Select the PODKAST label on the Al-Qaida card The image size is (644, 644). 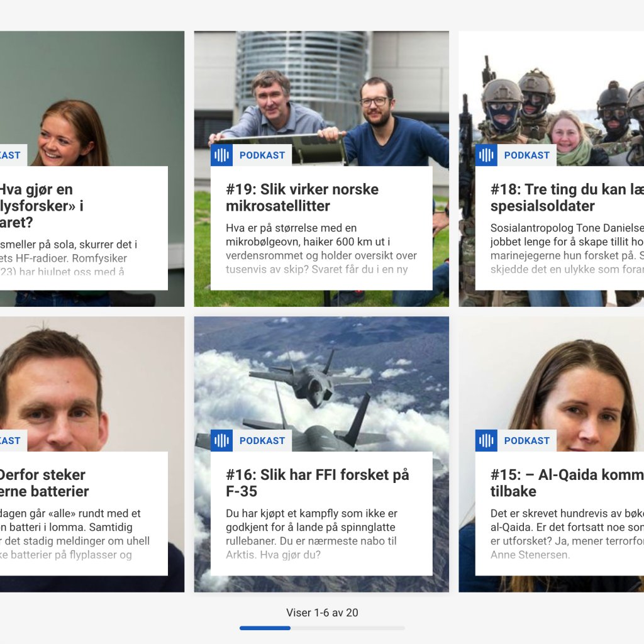(x=527, y=441)
